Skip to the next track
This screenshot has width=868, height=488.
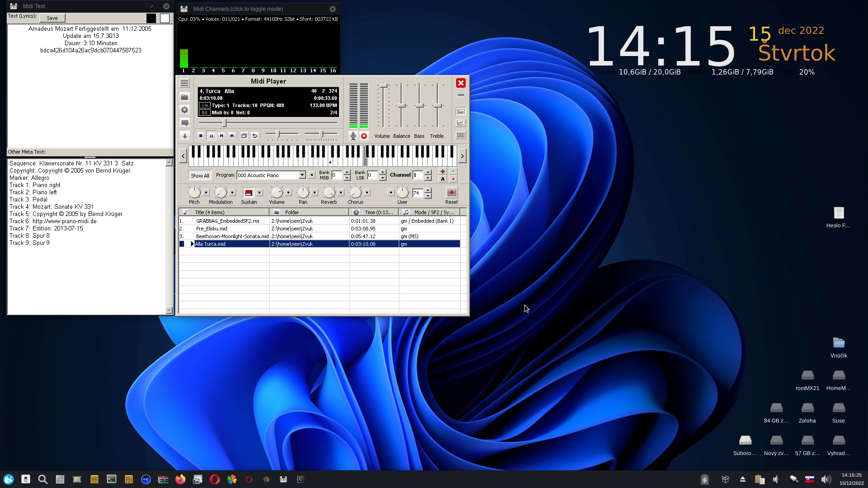(x=232, y=136)
